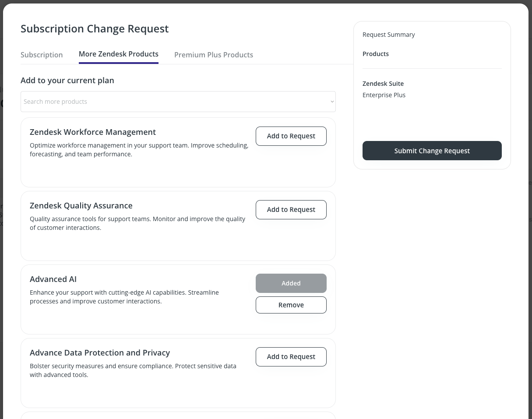
Task: Open the Premium Plus Products tab
Action: (214, 55)
